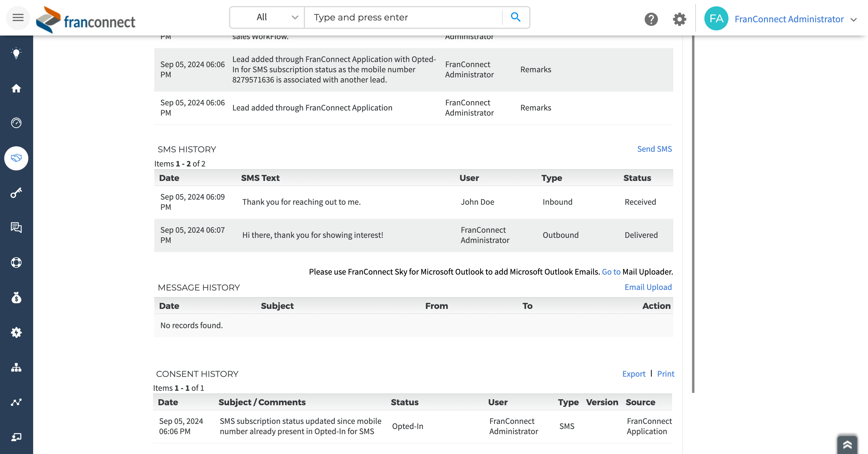
Task: Click the SMS HISTORY section heading
Action: click(x=187, y=149)
